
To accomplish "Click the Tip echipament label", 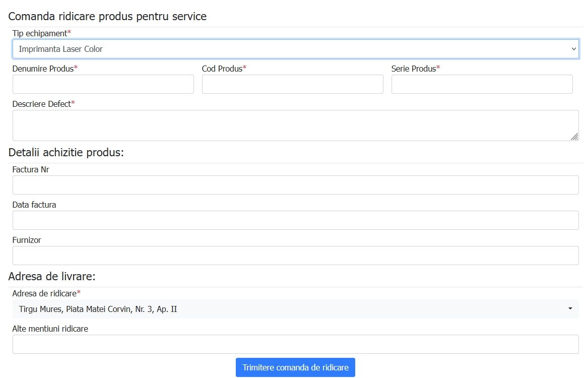I will [x=40, y=33].
